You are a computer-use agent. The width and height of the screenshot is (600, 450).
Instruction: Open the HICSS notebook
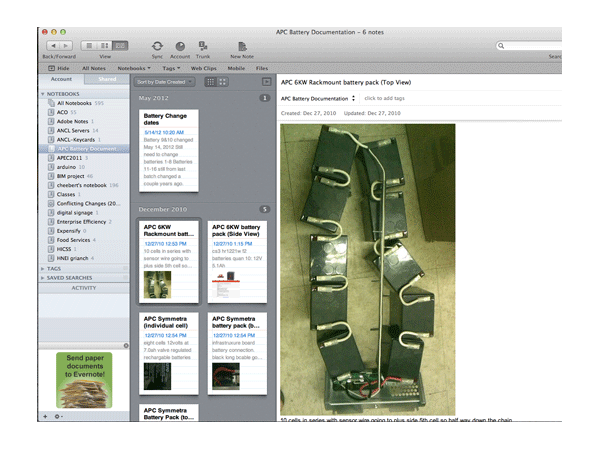84,249
